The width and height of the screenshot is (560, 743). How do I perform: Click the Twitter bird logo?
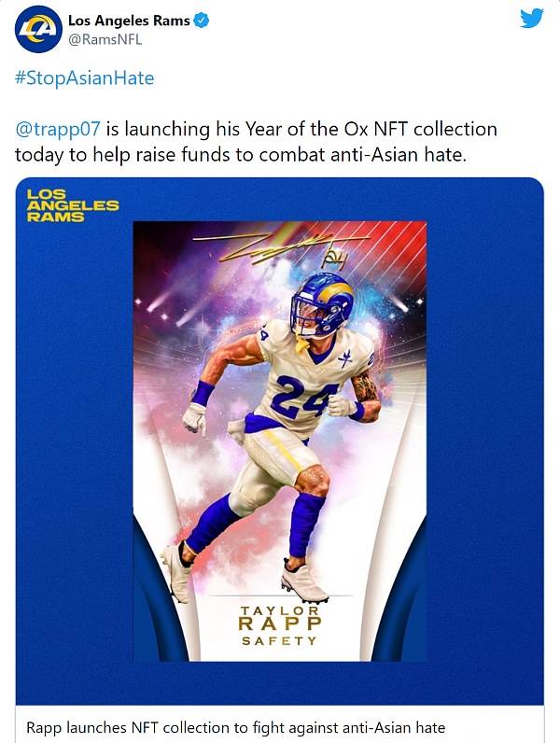tap(532, 19)
